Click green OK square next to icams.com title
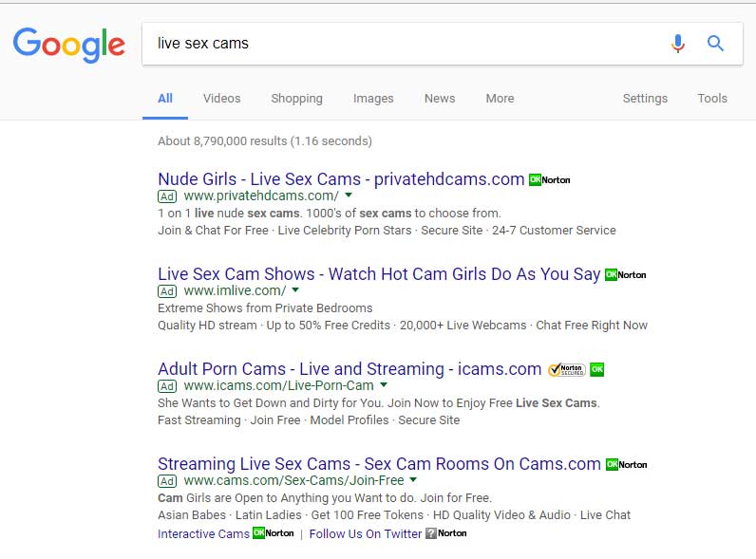Viewport: 756px width, 559px height. pyautogui.click(x=596, y=369)
